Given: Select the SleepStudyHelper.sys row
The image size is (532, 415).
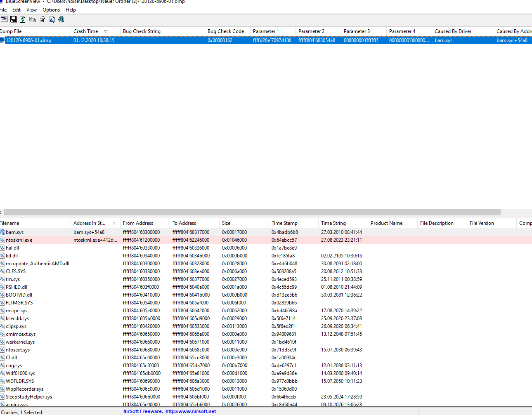Looking at the screenshot, I should (266, 397).
